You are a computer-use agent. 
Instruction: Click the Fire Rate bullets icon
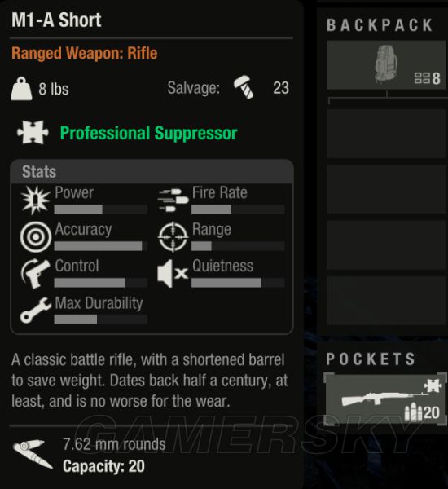[x=173, y=200]
